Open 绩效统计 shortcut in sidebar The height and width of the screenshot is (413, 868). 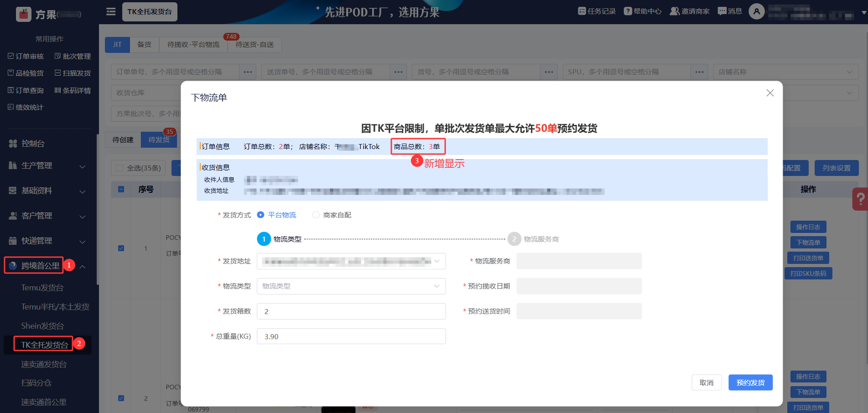[26, 107]
